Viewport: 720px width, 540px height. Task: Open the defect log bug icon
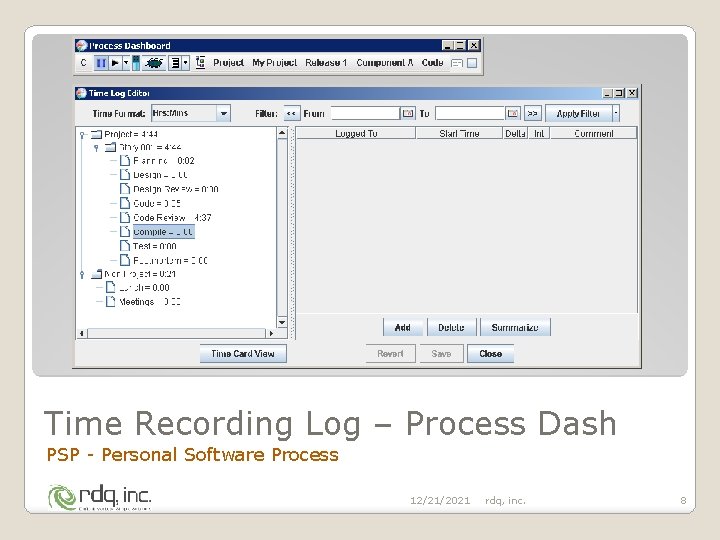[154, 63]
